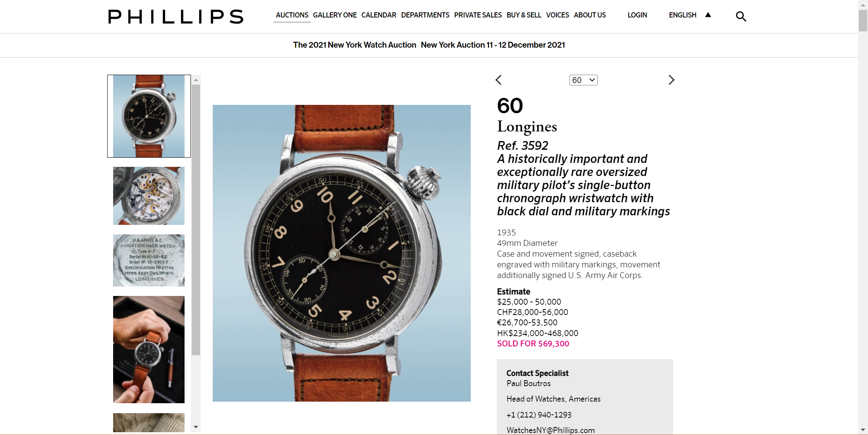This screenshot has width=868, height=435.
Task: Click page scrollbar down arrow
Action: (863, 430)
